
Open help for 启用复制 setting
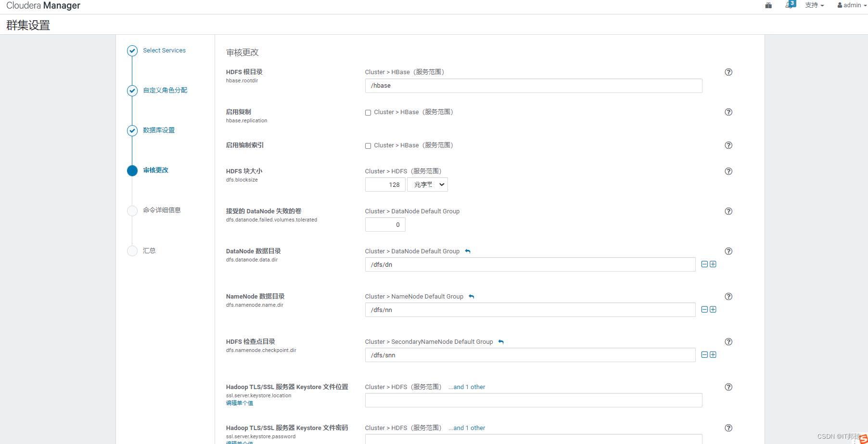[728, 112]
